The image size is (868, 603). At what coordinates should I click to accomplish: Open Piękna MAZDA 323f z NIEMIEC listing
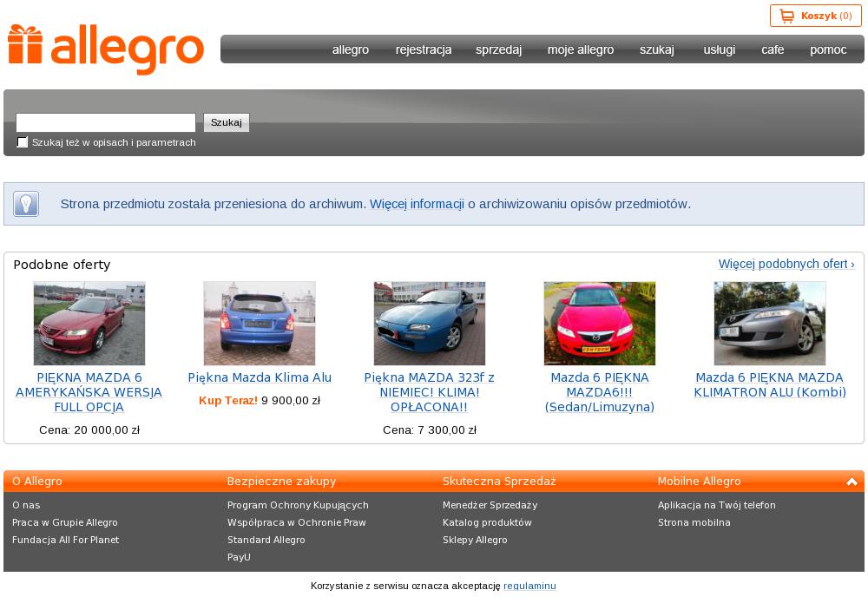pyautogui.click(x=430, y=392)
